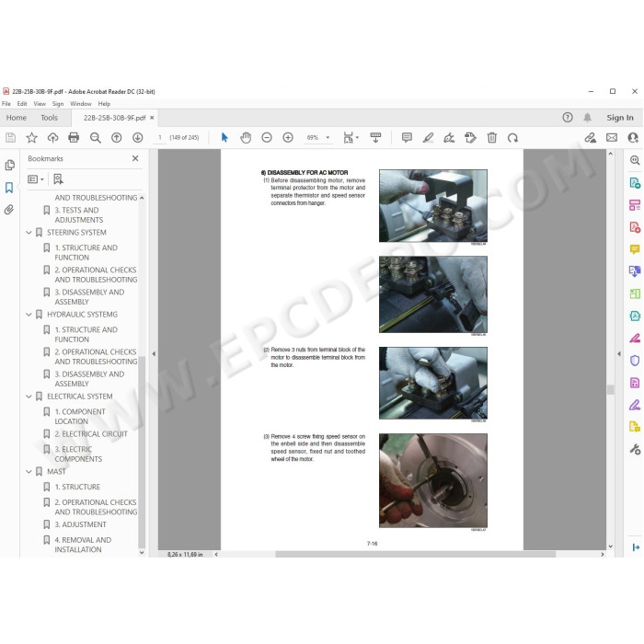The width and height of the screenshot is (644, 644).
Task: Open Help question mark icon
Action: 568,118
